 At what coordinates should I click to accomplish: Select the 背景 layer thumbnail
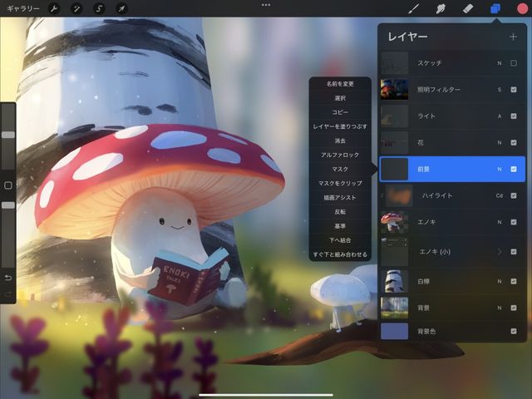(x=394, y=308)
